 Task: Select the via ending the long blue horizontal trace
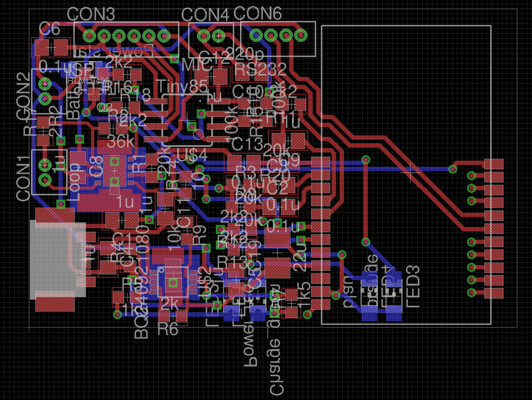tap(453, 169)
